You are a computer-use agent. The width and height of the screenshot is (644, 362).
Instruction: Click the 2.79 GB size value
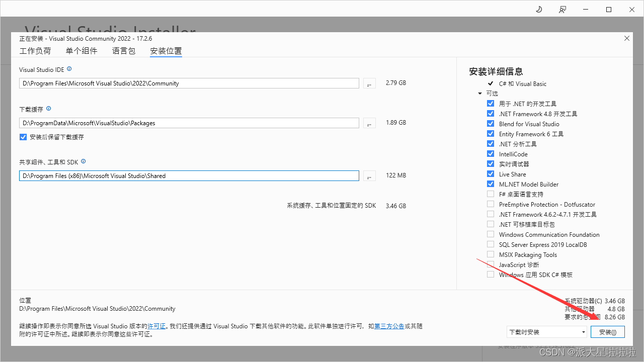point(395,82)
